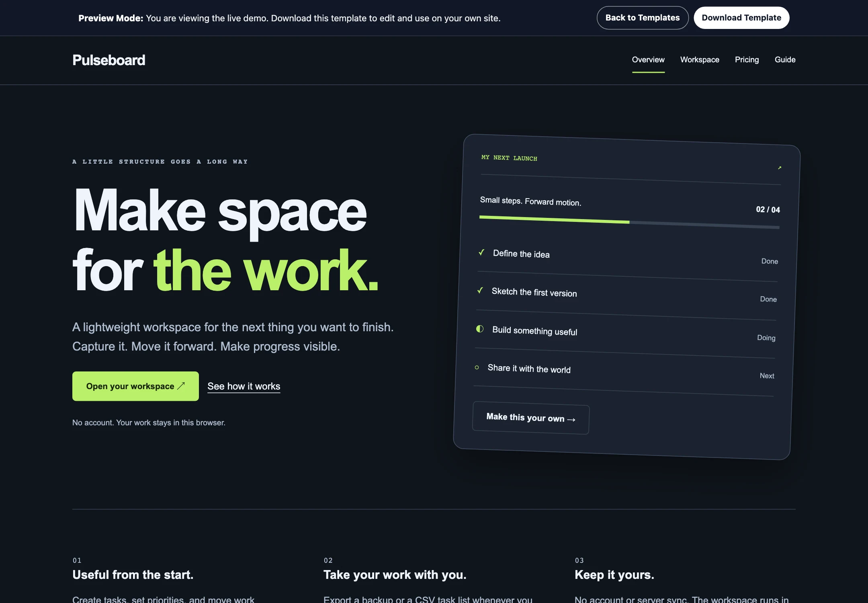
Task: Click the Build something useful task text
Action: pos(534,331)
